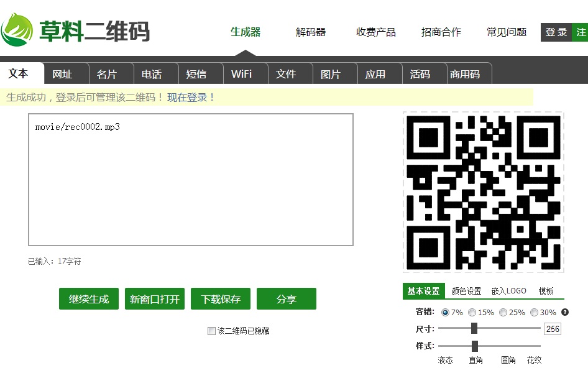The image size is (588, 373).
Task: Click the 分享 button
Action: coord(287,299)
